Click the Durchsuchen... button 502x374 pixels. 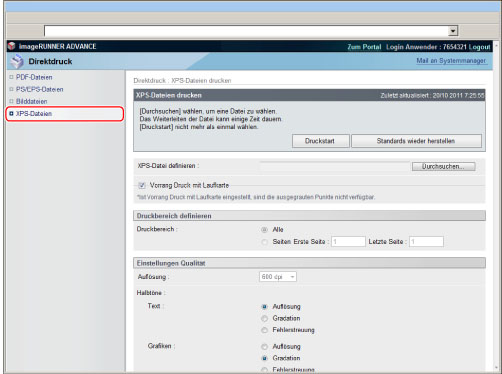(x=443, y=166)
